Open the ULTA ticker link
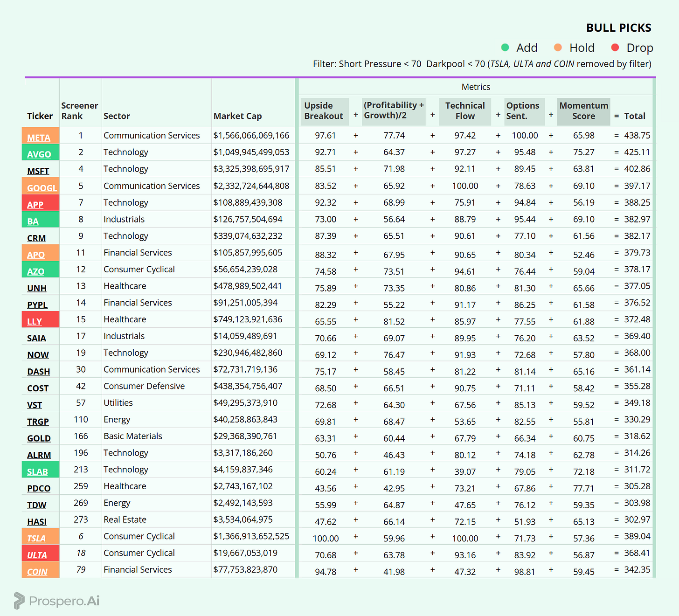 coord(37,555)
